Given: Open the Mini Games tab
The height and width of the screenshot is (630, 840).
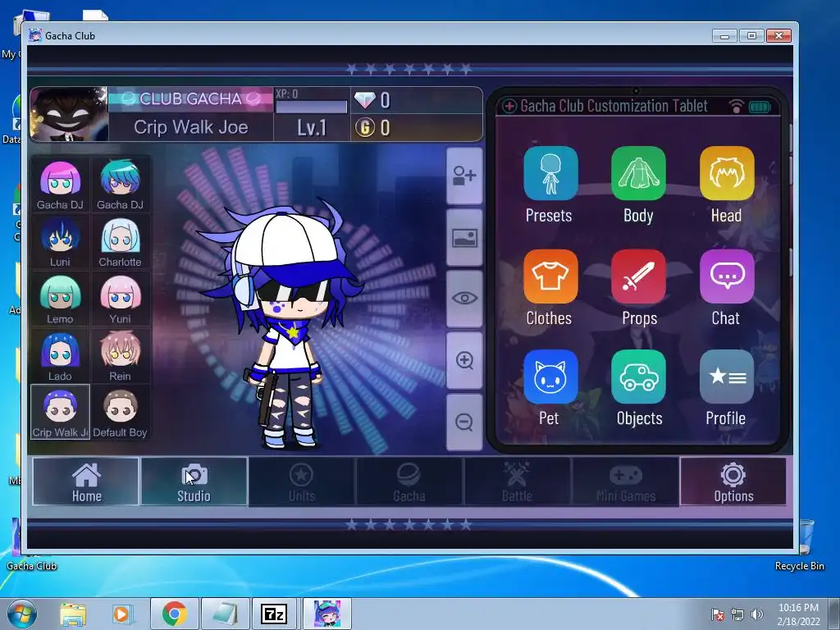Looking at the screenshot, I should (x=625, y=481).
